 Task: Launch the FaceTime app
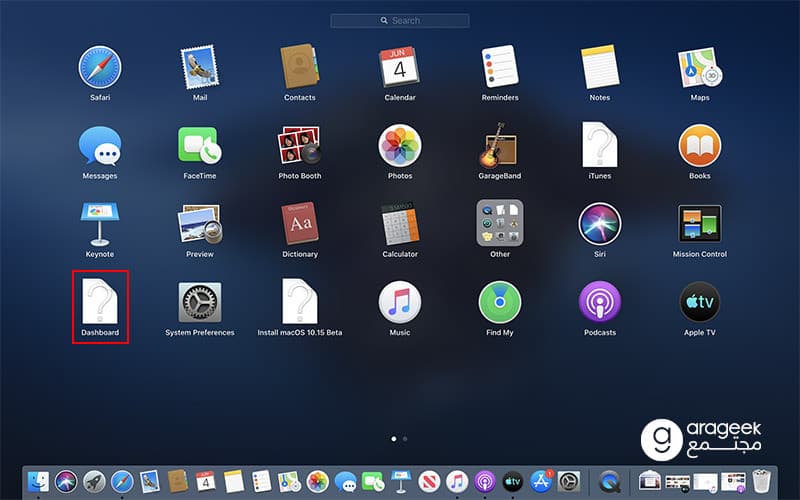tap(200, 146)
